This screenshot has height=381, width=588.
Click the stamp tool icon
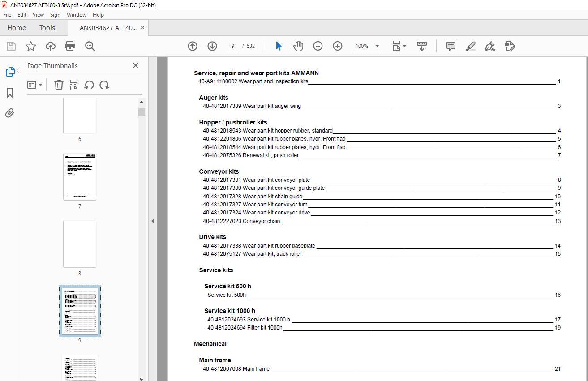(510, 46)
